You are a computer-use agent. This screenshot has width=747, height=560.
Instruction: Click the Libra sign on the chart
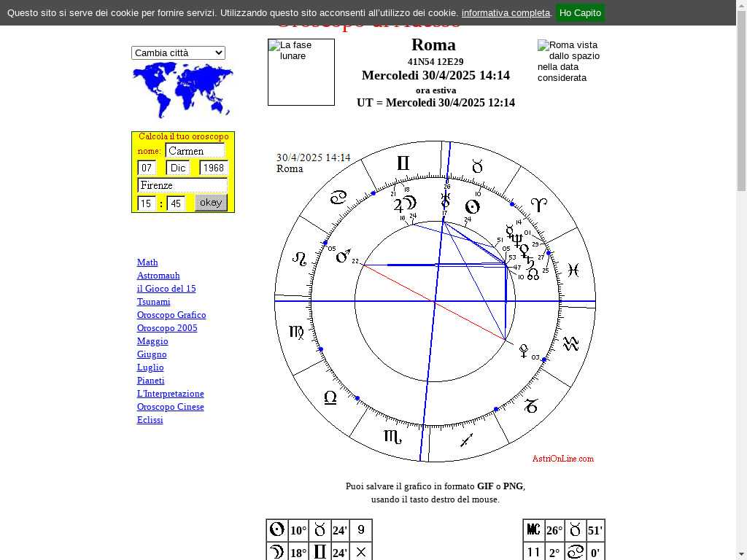coord(330,397)
